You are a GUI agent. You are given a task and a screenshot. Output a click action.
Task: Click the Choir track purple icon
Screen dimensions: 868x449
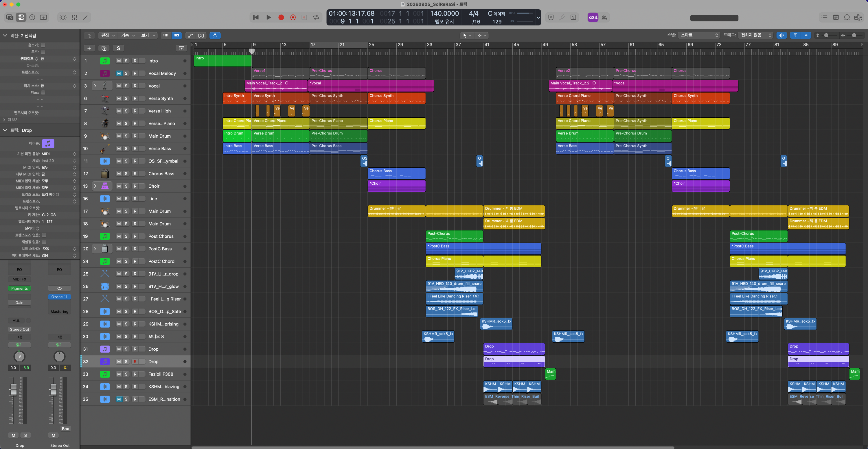(105, 186)
